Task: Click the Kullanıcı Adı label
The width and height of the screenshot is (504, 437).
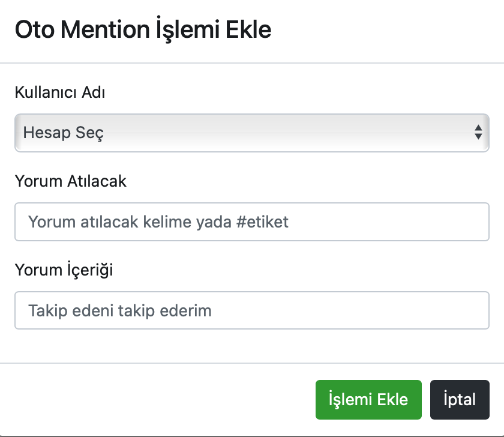Action: (60, 92)
